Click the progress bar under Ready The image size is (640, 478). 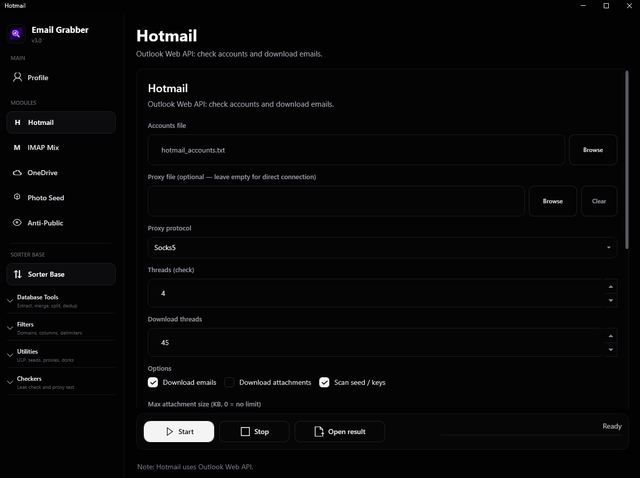531,436
